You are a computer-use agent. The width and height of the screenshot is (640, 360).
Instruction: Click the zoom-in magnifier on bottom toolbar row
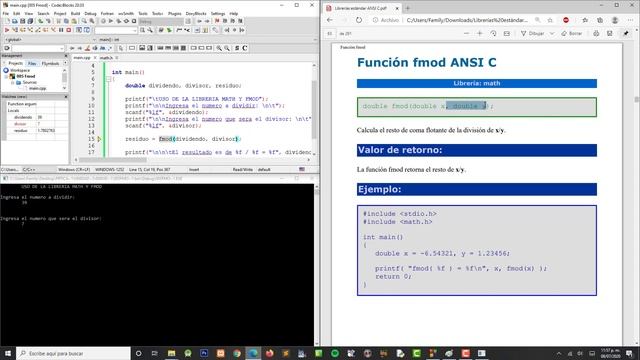click(219, 48)
